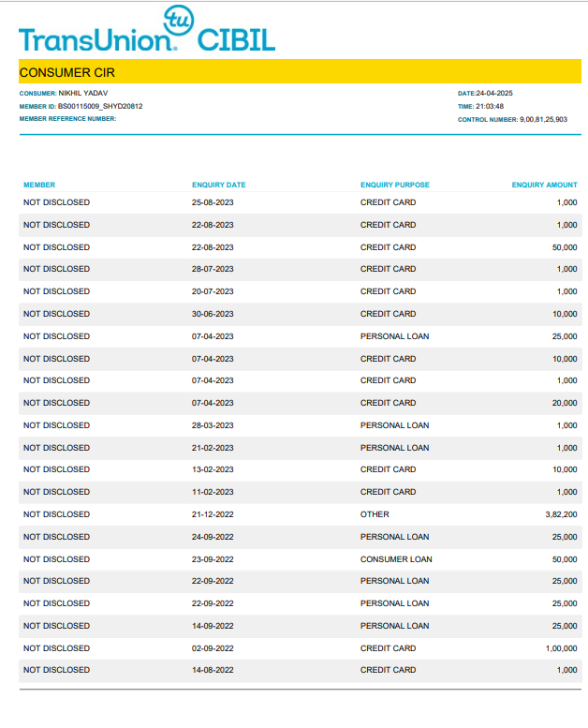Click CREDIT CARD in the 02-09-2022 row
This screenshot has height=728, width=588.
click(388, 648)
